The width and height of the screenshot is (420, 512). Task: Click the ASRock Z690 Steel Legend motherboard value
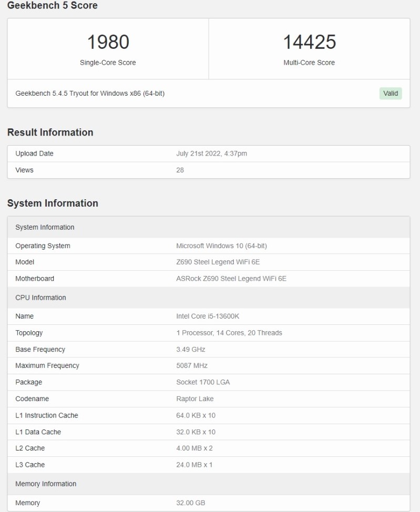[231, 279]
